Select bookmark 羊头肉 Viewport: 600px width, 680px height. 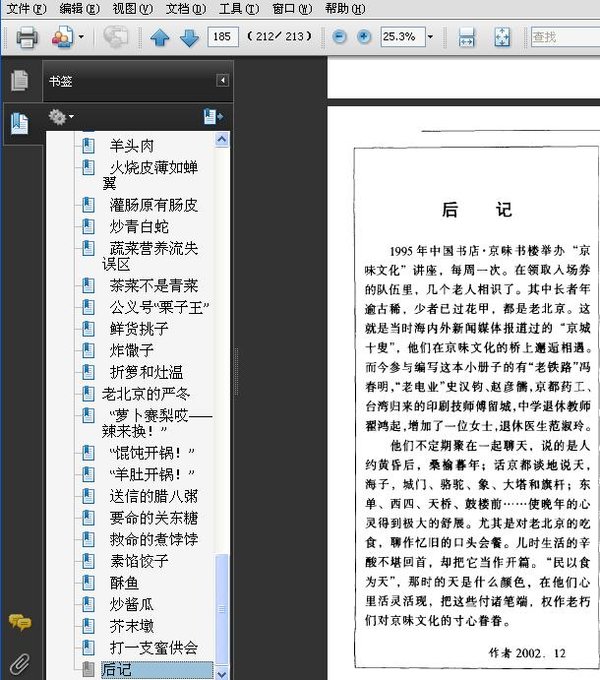pyautogui.click(x=132, y=146)
